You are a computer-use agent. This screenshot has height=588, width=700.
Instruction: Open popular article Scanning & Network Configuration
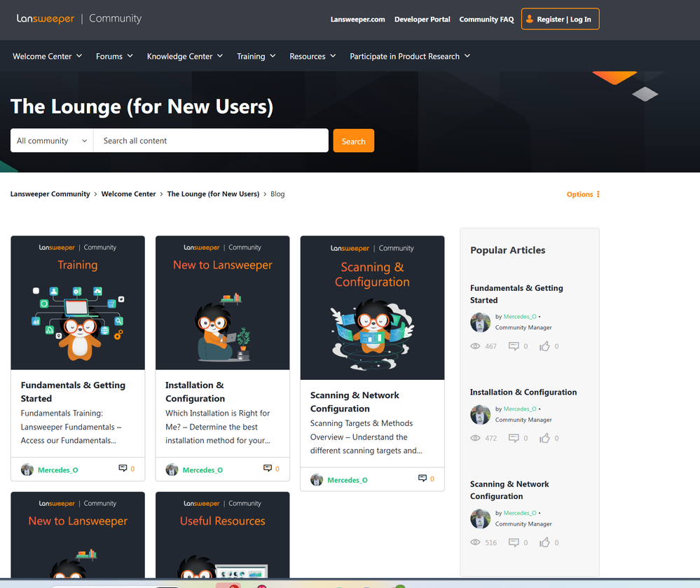tap(509, 490)
